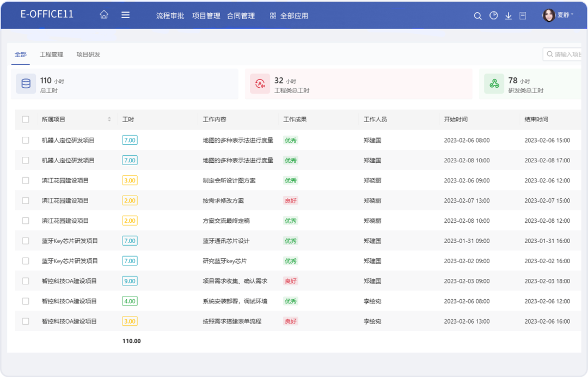
Task: Check the first 机器人定位研发项目 row checkbox
Action: (26, 140)
